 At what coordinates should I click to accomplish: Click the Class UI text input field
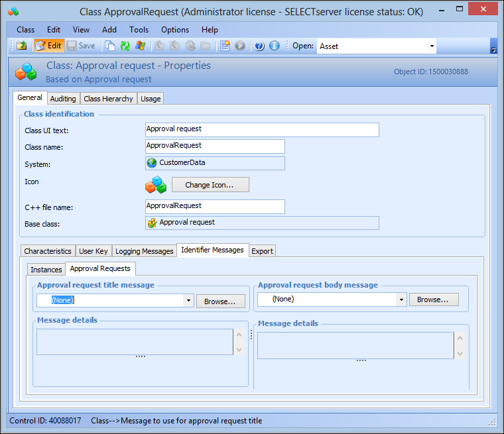[x=262, y=129]
